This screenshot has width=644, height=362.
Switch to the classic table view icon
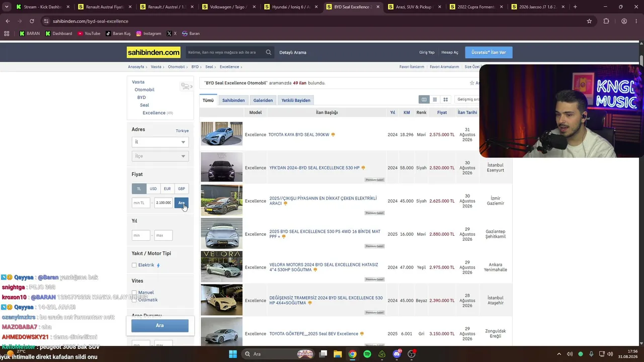pyautogui.click(x=424, y=100)
